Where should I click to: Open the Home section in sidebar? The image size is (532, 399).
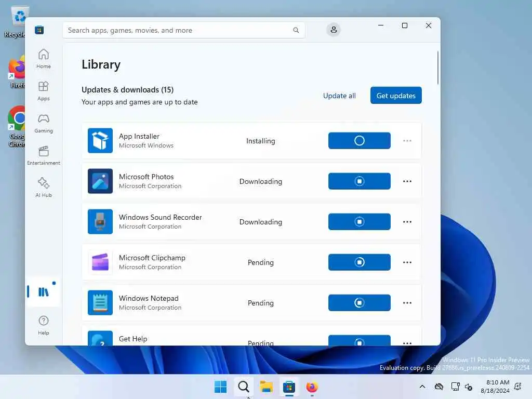44,59
